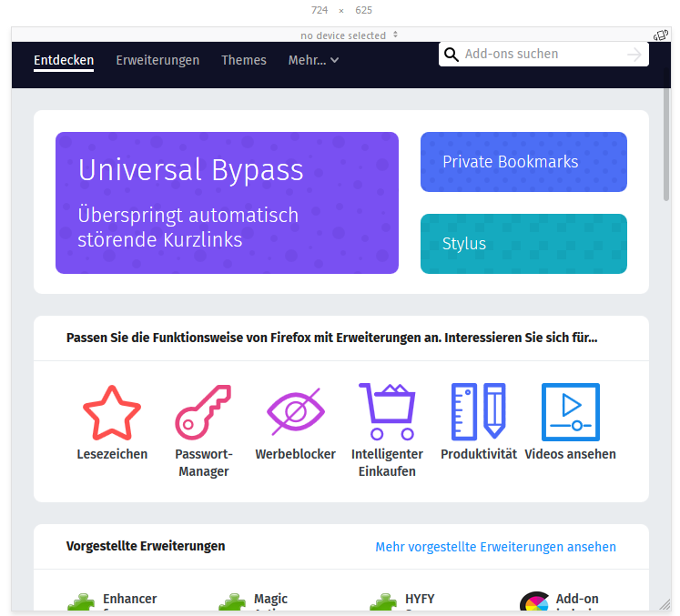Click the colorful Add-on extension icon
The width and height of the screenshot is (680, 616).
[534, 601]
